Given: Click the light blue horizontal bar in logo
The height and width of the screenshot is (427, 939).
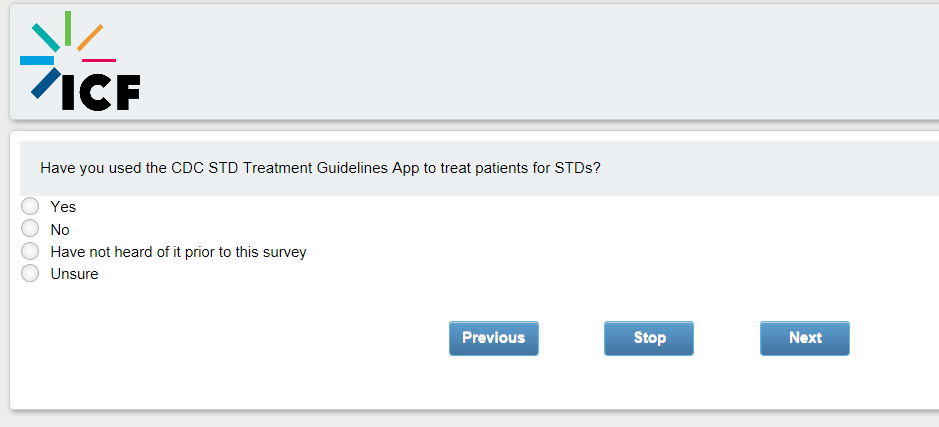Looking at the screenshot, I should tap(36, 61).
